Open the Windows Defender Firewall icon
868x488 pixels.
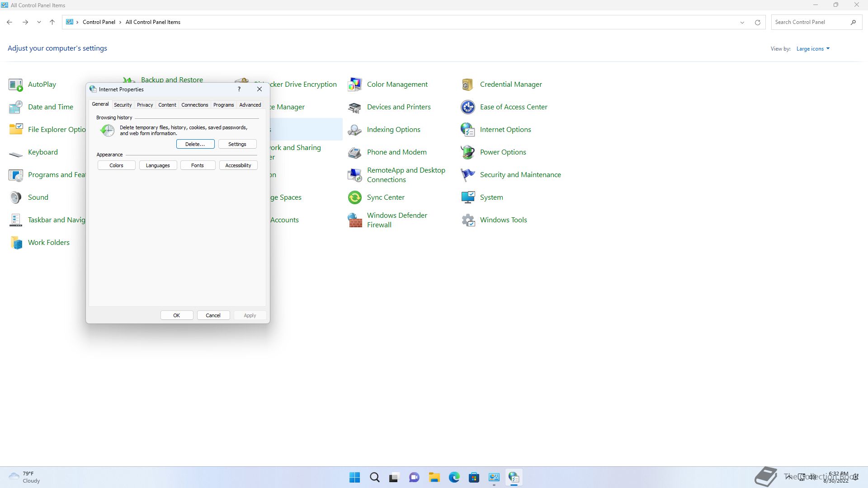coord(355,220)
